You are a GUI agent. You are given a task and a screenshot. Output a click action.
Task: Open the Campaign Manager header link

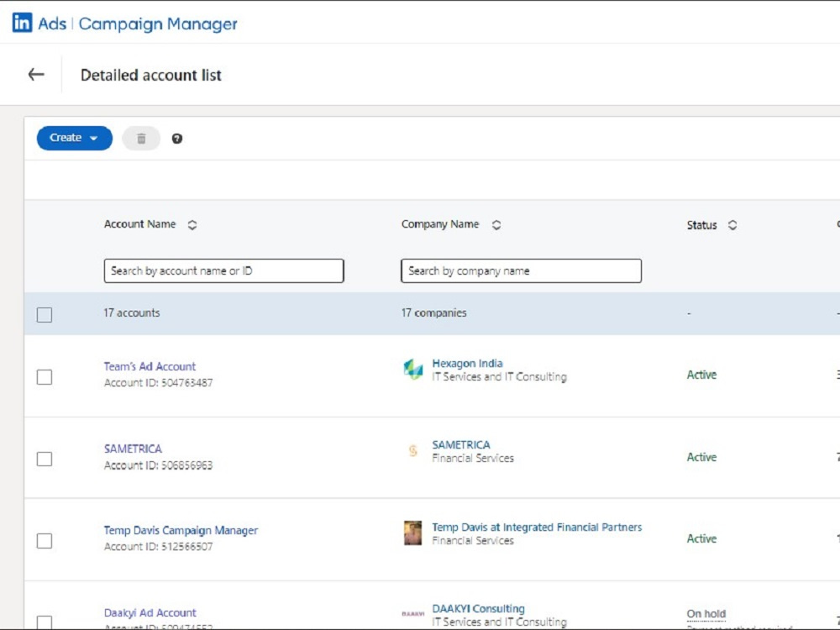(x=158, y=24)
